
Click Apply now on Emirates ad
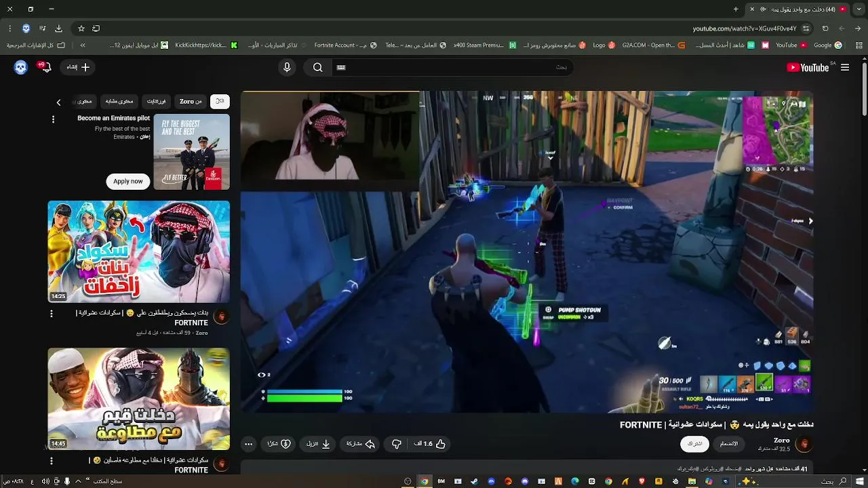pyautogui.click(x=128, y=181)
